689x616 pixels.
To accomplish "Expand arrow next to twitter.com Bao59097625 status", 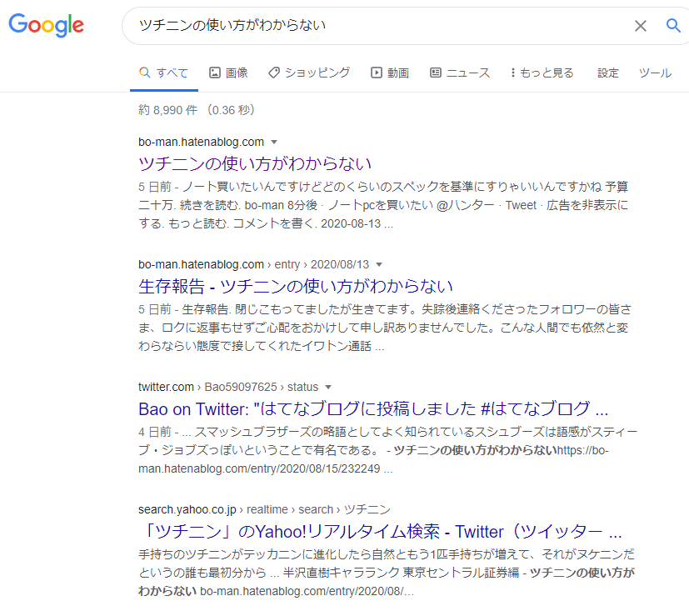I will pos(328,388).
